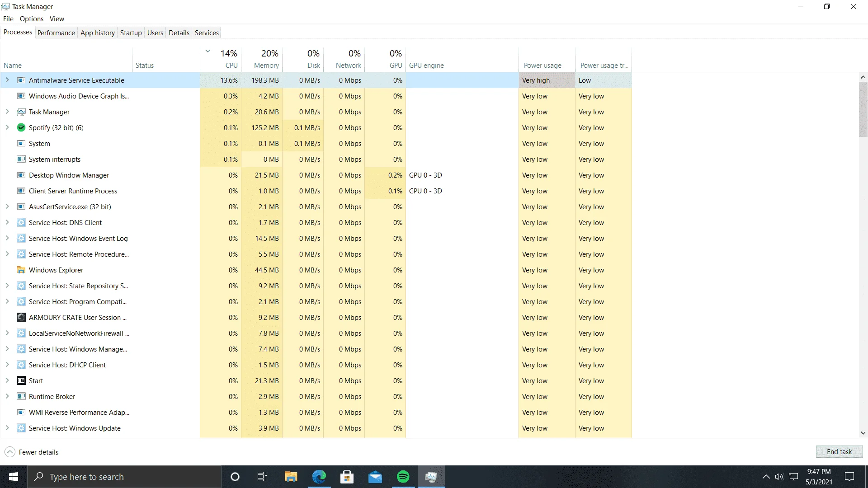Image resolution: width=868 pixels, height=488 pixels.
Task: Click the volume icon in system tray
Action: (x=779, y=477)
